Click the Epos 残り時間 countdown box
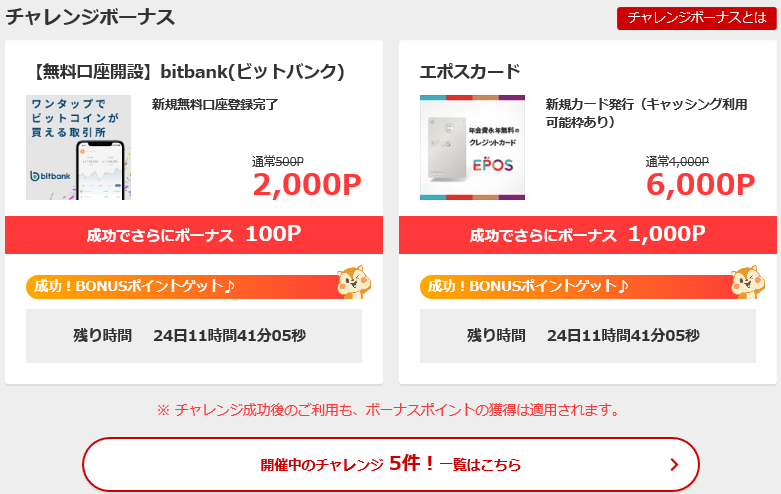Viewport: 781px width, 494px height. click(x=588, y=336)
